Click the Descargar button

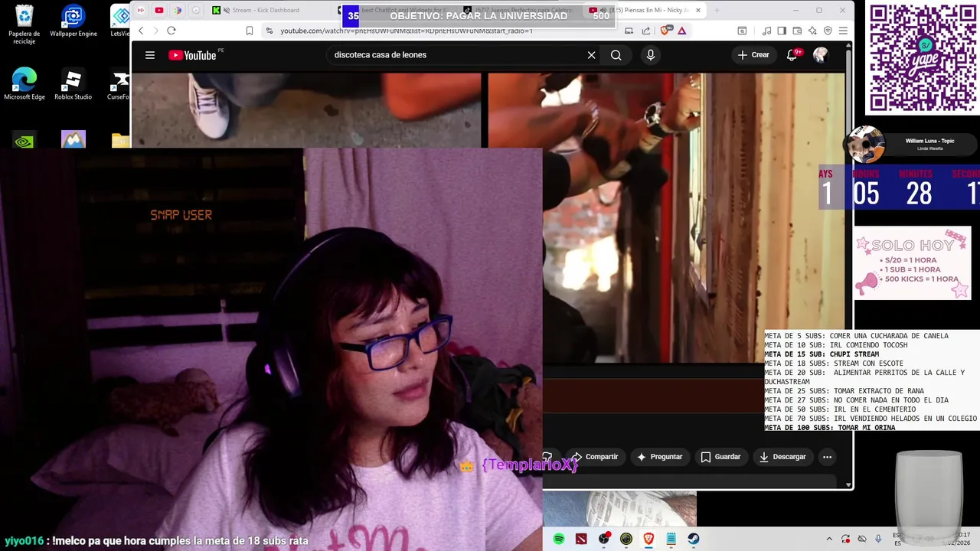782,457
